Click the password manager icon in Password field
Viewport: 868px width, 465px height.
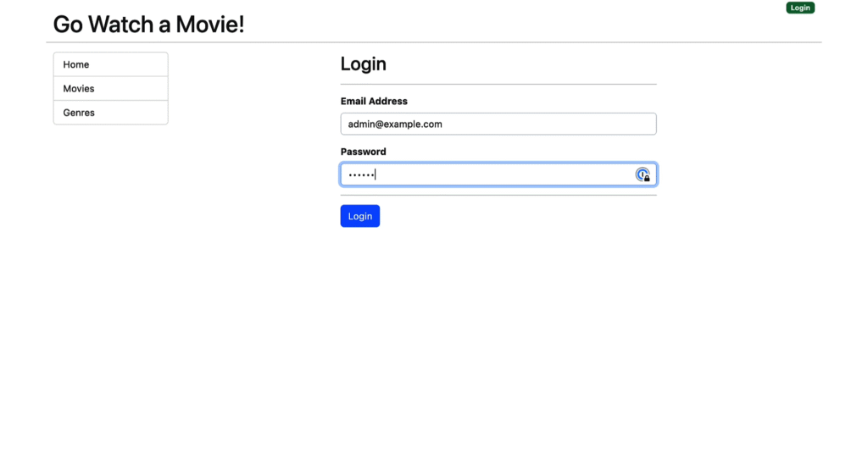tap(643, 174)
